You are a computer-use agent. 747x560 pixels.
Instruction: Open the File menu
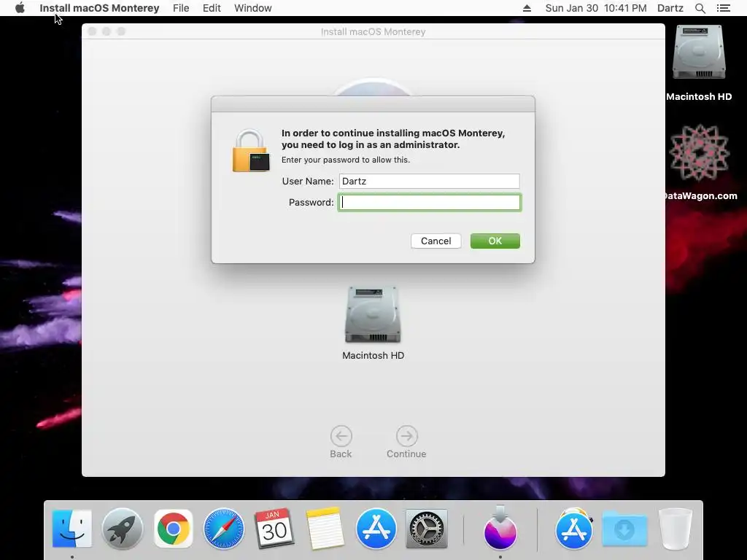click(x=181, y=8)
